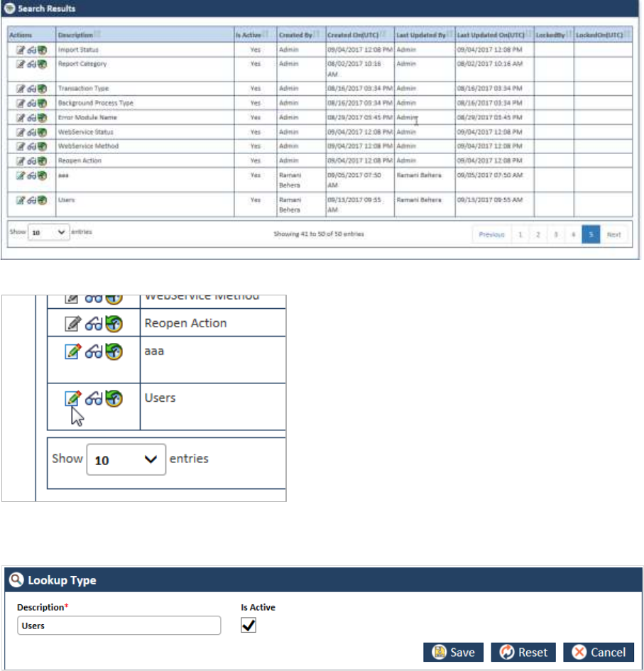Click 'Reopen Action' text in enlarged view
The height and width of the screenshot is (671, 644).
(186, 323)
